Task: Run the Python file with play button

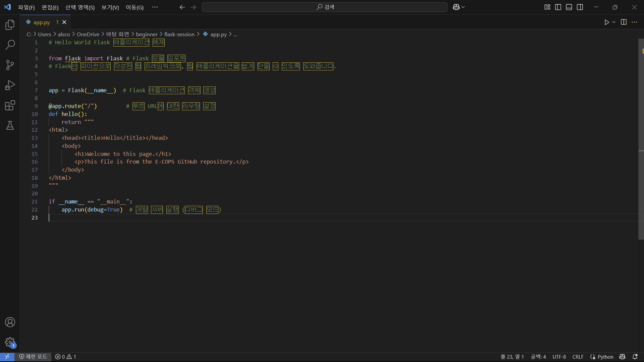Action: (606, 22)
